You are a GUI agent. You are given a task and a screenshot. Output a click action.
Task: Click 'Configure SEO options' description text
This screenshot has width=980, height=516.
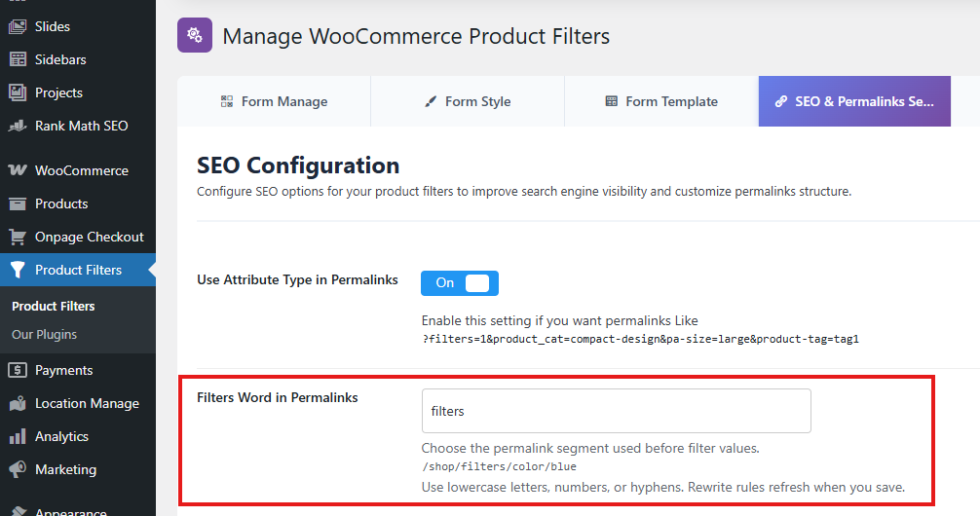(x=524, y=191)
